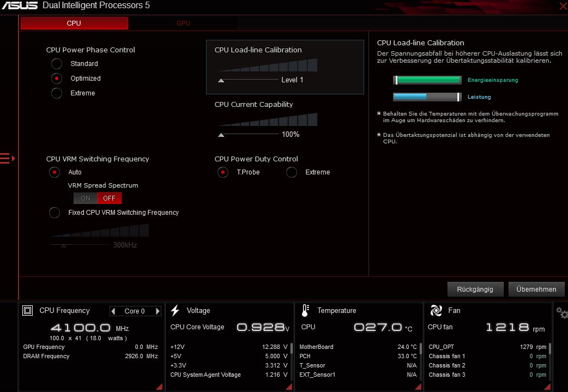Open monitor settings gear icon
568x392 pixels.
click(x=562, y=312)
